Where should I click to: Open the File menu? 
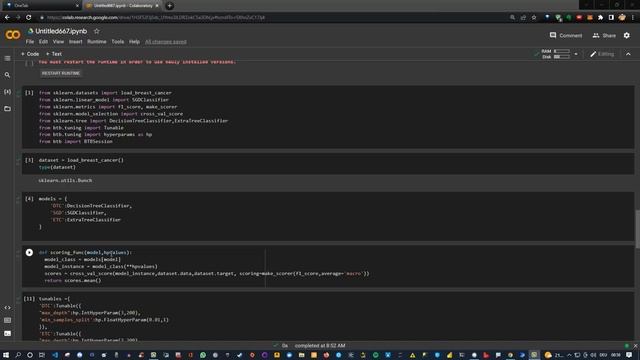click(30, 42)
